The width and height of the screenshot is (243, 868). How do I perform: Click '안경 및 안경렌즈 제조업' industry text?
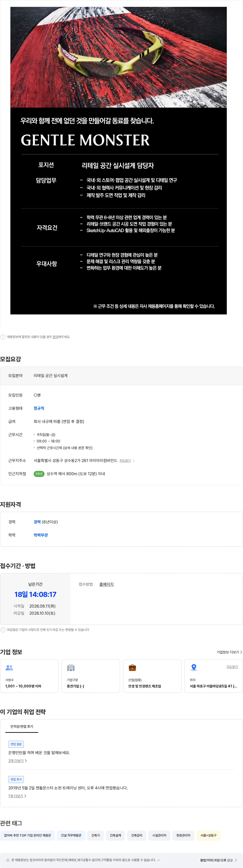coord(144,686)
